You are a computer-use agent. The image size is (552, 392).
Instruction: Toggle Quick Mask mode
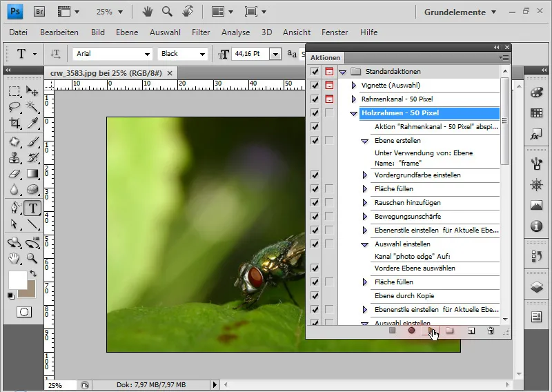[24, 312]
